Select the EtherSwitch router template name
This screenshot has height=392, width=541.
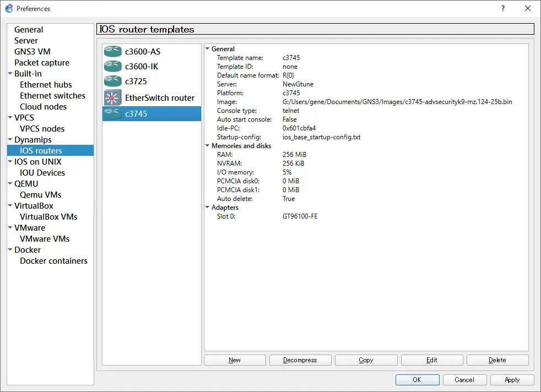[x=160, y=98]
